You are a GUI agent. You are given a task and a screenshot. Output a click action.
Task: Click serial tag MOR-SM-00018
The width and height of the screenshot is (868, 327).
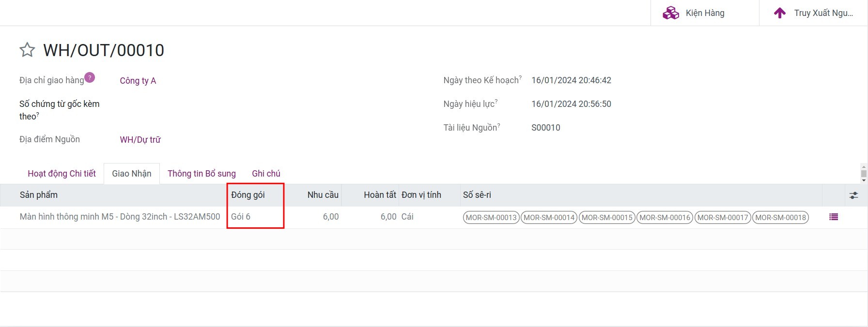(x=780, y=218)
